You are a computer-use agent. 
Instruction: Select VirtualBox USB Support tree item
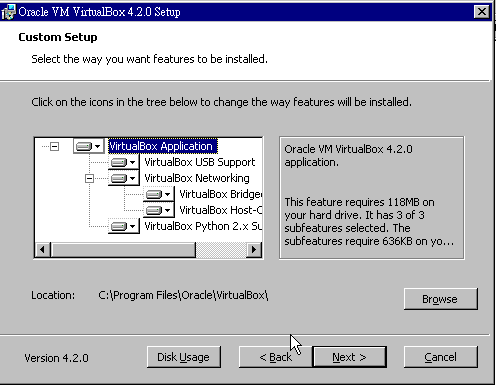coord(200,162)
